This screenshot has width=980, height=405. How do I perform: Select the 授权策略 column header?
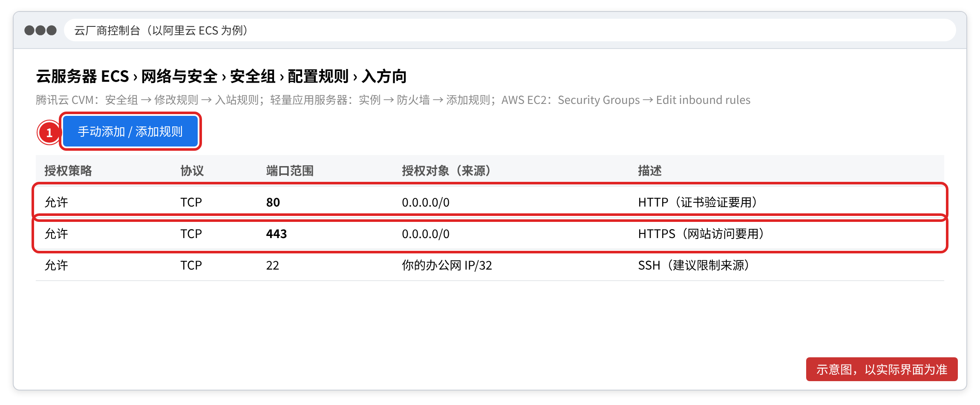coord(68,171)
